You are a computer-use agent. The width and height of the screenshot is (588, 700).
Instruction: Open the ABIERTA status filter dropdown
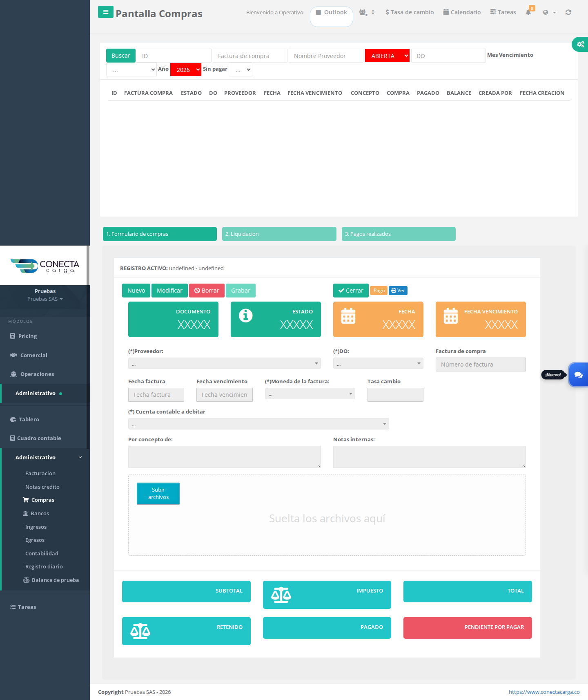click(387, 56)
